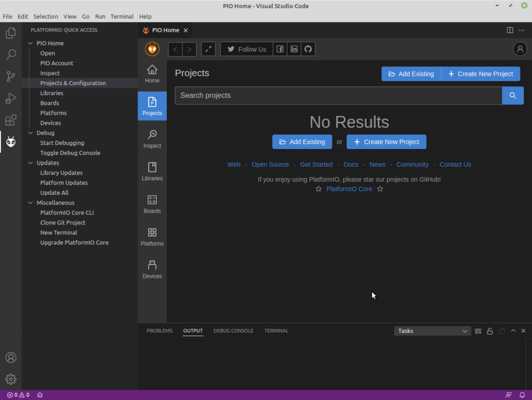Open Run and Debug view

pos(11,98)
